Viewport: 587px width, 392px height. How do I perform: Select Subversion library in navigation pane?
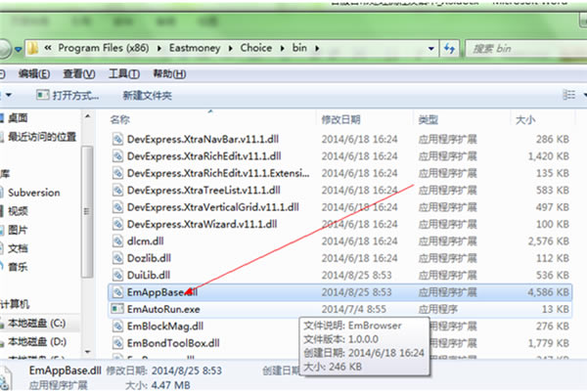[34, 193]
